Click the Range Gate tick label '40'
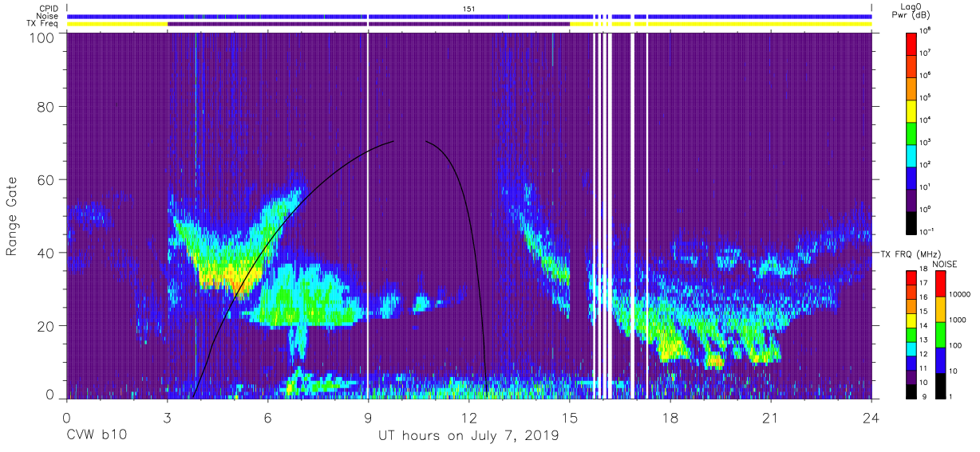This screenshot has height=452, width=980. coord(45,253)
